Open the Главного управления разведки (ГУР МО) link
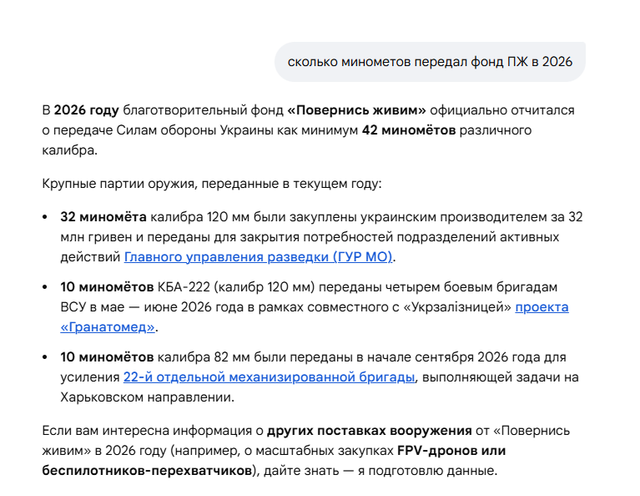This screenshot has width=640, height=496. 258,257
